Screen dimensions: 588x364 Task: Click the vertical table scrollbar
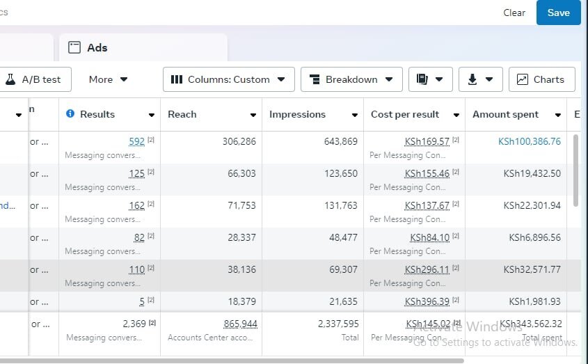pos(575,171)
